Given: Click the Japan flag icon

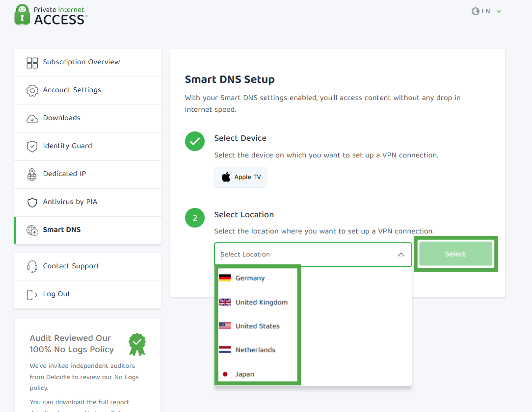Looking at the screenshot, I should [225, 374].
